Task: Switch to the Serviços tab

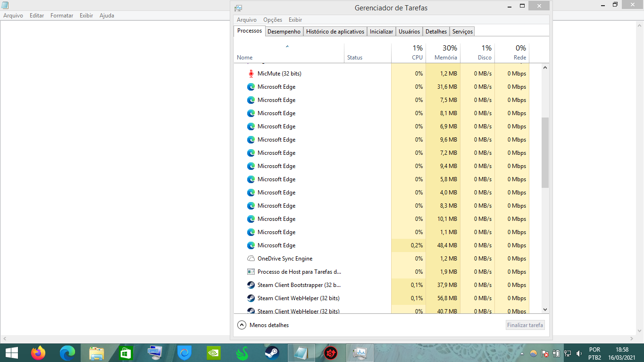Action: coord(462,32)
